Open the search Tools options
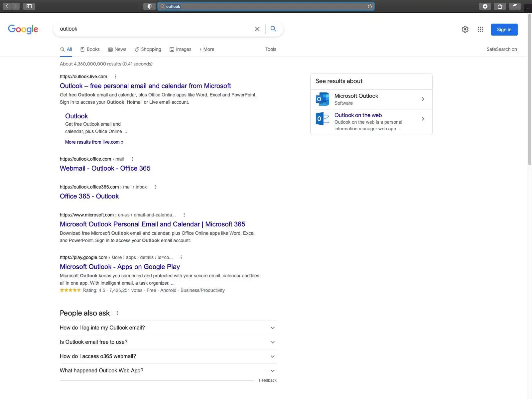The height and width of the screenshot is (399, 532). click(271, 49)
